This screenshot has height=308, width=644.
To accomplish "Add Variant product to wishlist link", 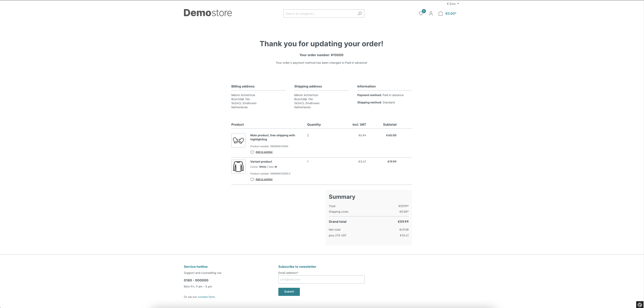I will pos(264,179).
